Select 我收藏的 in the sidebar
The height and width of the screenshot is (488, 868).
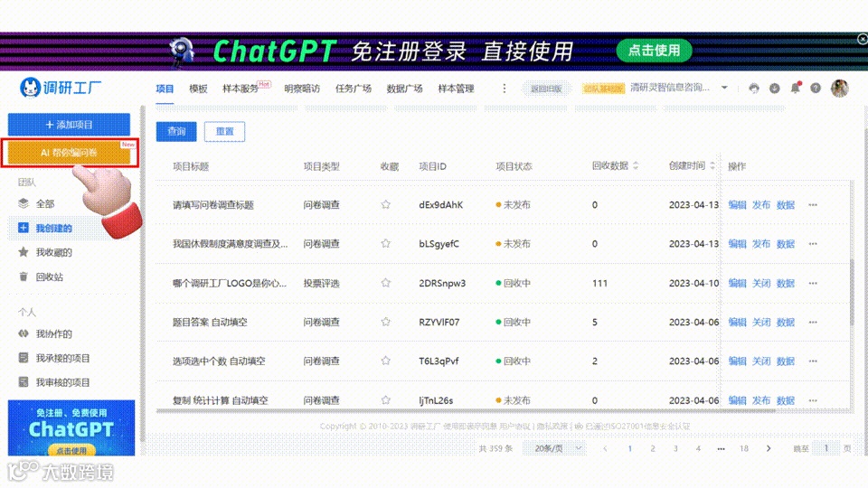(53, 252)
